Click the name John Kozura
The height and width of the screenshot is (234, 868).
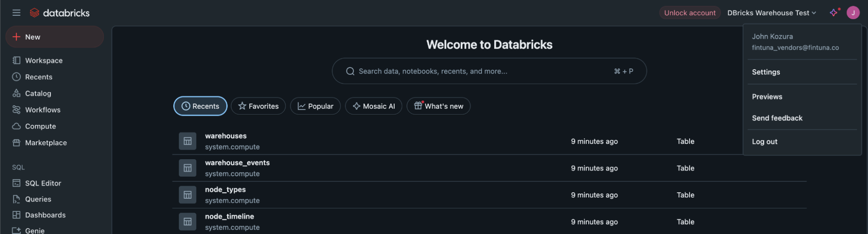pos(772,37)
